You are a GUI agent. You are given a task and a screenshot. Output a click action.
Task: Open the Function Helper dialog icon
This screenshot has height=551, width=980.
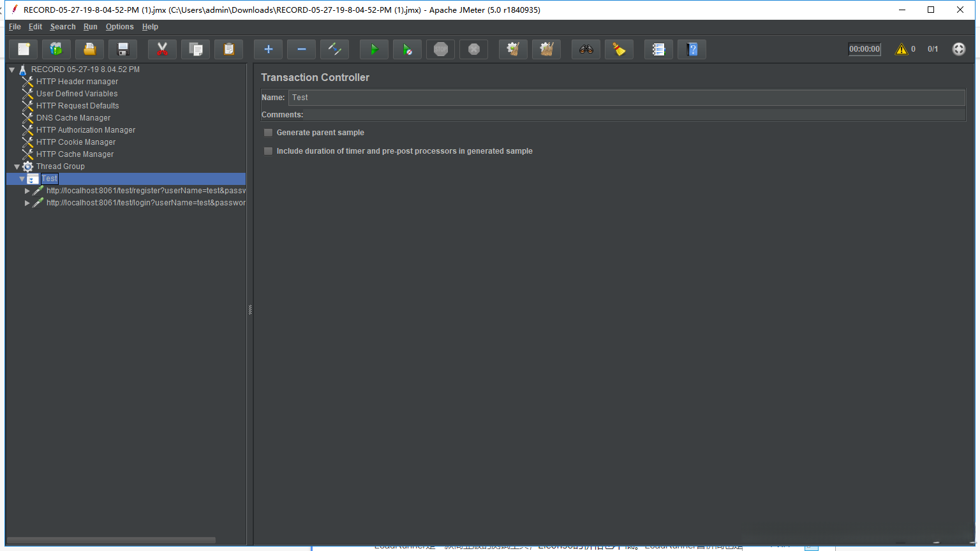point(659,49)
